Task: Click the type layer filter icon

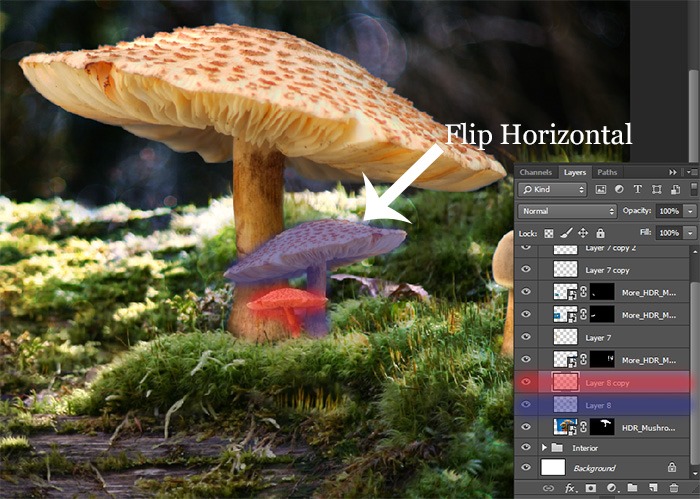Action: [638, 189]
